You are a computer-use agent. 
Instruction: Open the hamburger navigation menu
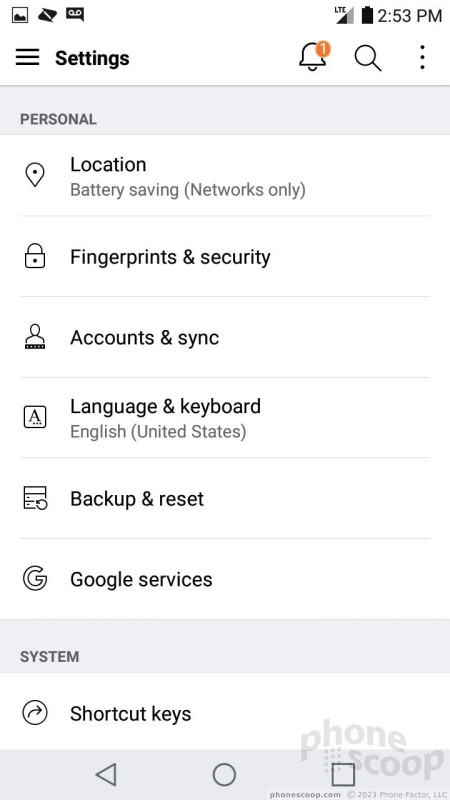click(x=28, y=57)
